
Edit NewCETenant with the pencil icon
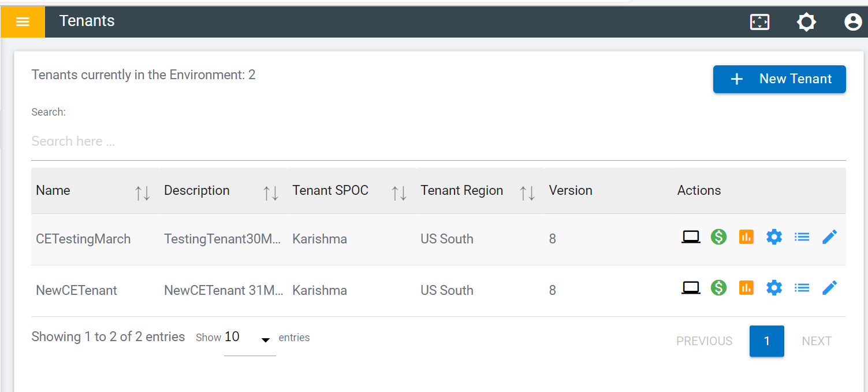(829, 288)
